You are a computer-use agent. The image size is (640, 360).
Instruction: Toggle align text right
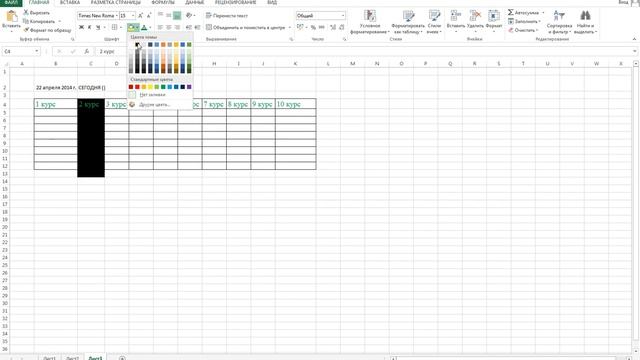tap(177, 27)
